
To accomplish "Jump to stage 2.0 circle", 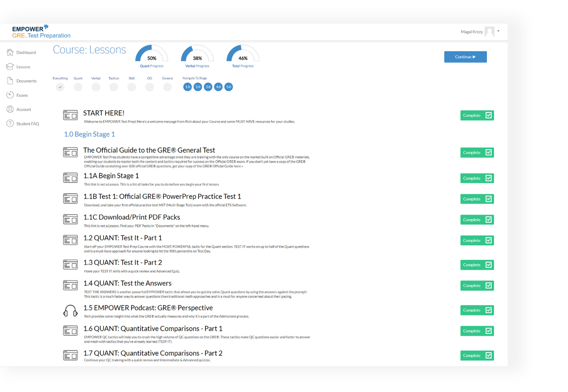I will coord(198,87).
